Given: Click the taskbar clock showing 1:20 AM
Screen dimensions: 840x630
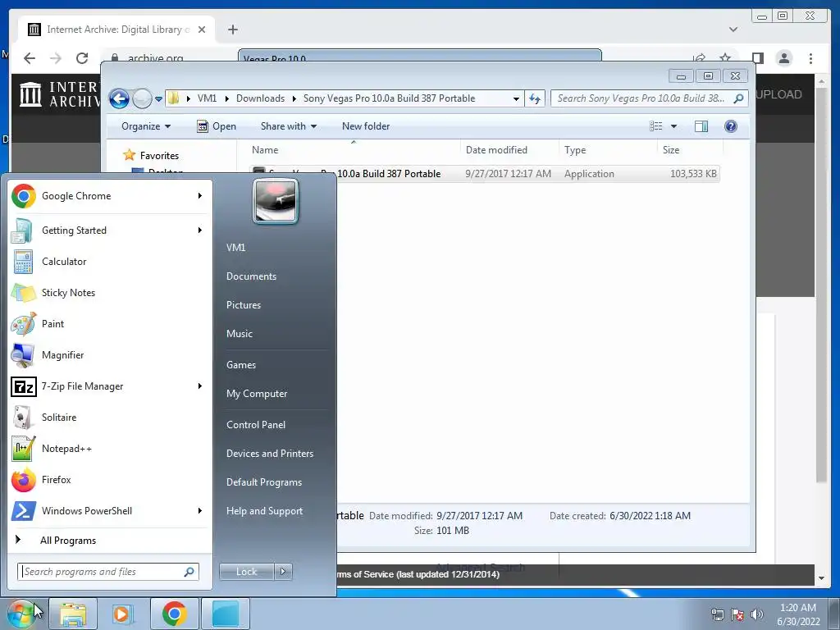Looking at the screenshot, I should (x=798, y=614).
